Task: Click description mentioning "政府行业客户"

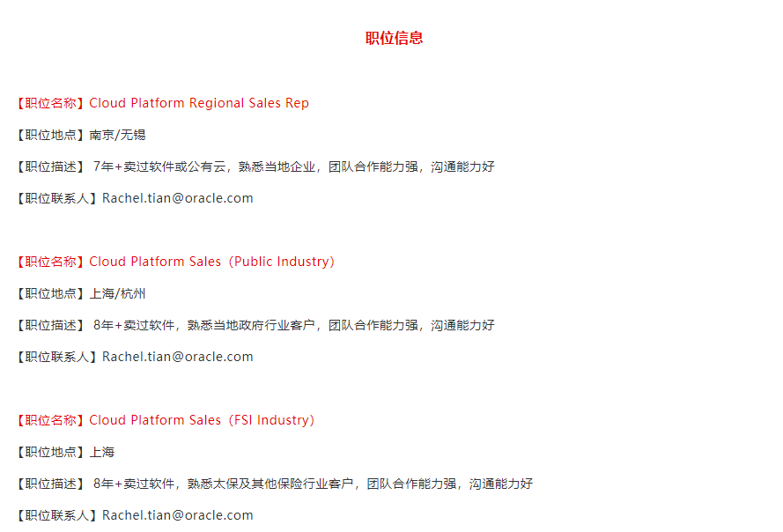Action: (x=293, y=325)
